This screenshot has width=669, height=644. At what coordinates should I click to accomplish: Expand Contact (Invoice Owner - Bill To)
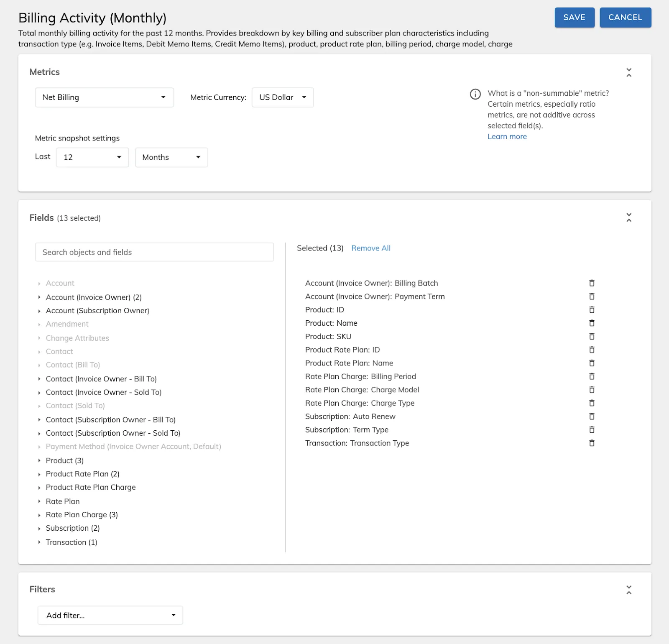click(39, 379)
